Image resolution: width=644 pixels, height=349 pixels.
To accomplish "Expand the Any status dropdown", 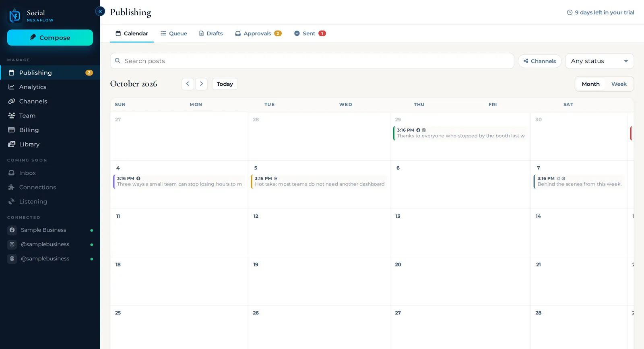I will 600,61.
